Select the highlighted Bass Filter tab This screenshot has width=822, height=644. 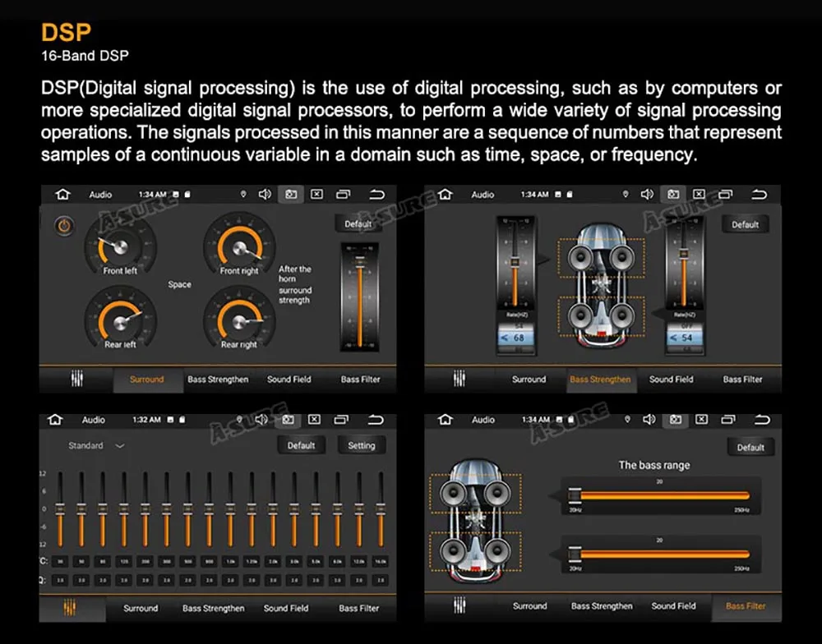(x=746, y=605)
